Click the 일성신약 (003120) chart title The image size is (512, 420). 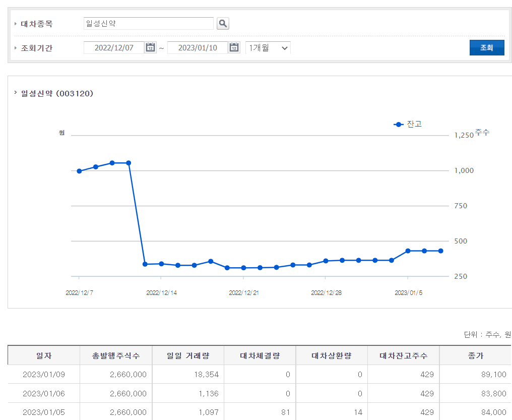coord(57,93)
